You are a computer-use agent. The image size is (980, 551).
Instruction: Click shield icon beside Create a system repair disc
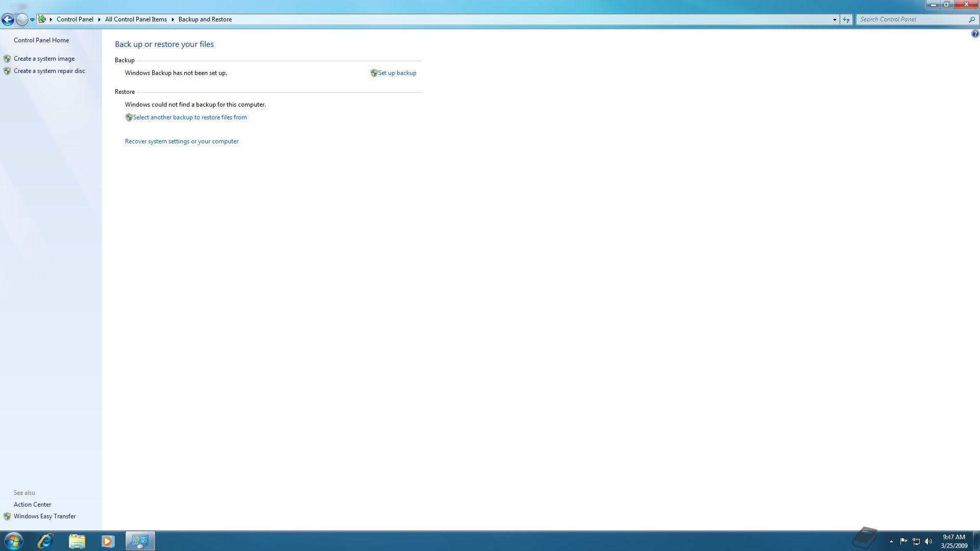tap(7, 71)
